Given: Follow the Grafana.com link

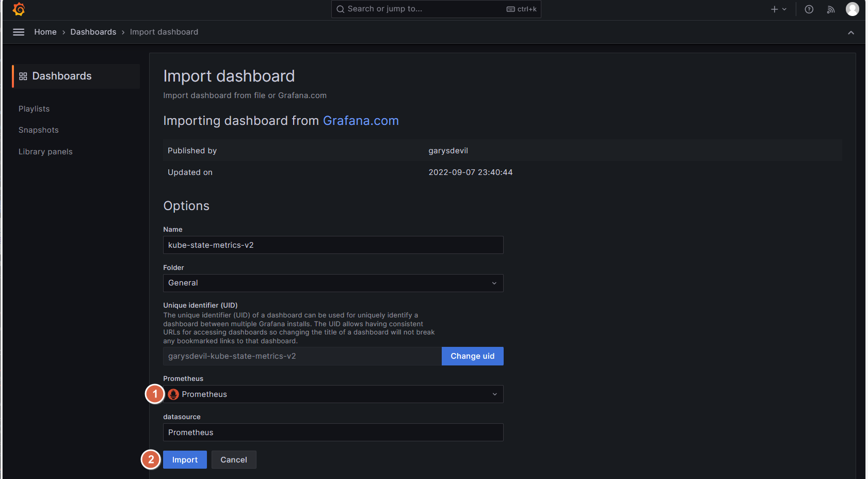Looking at the screenshot, I should tap(361, 121).
